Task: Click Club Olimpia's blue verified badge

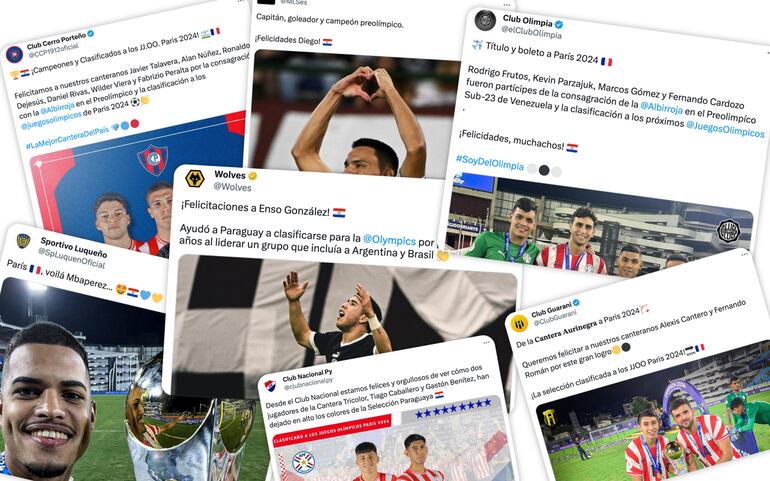Action: tap(558, 24)
